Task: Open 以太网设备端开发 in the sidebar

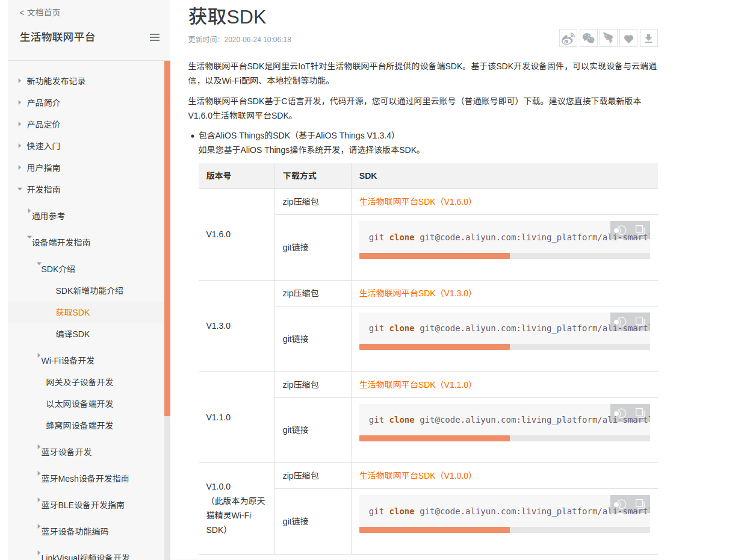Action: coord(79,404)
